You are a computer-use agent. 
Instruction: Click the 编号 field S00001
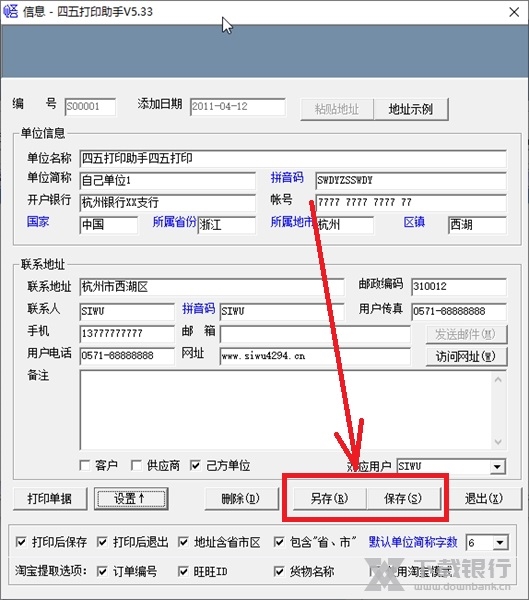[90, 106]
